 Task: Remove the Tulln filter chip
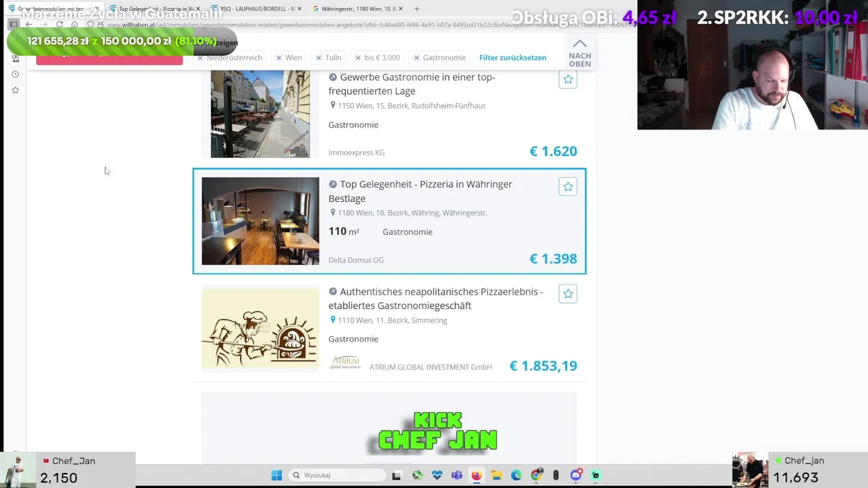[319, 58]
